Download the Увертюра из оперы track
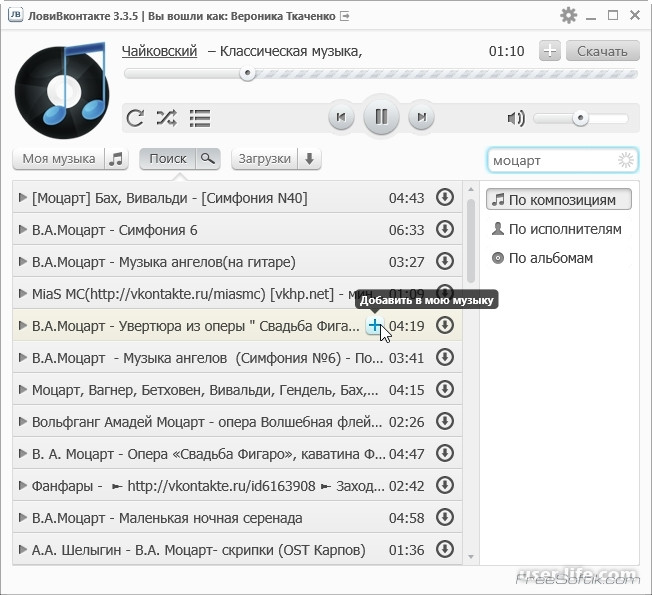 coord(445,325)
